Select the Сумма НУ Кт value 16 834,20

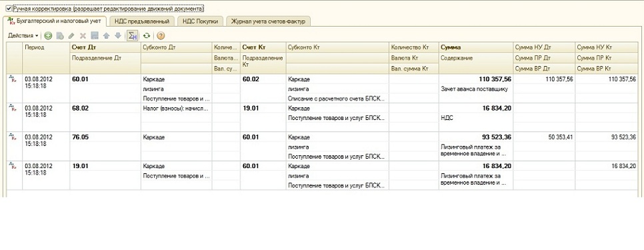pyautogui.click(x=607, y=166)
